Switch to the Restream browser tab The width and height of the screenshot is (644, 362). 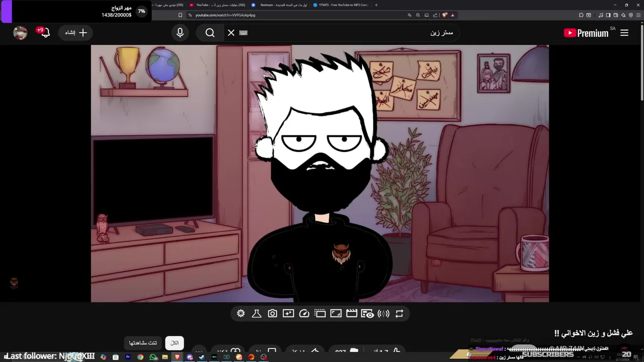(279, 5)
